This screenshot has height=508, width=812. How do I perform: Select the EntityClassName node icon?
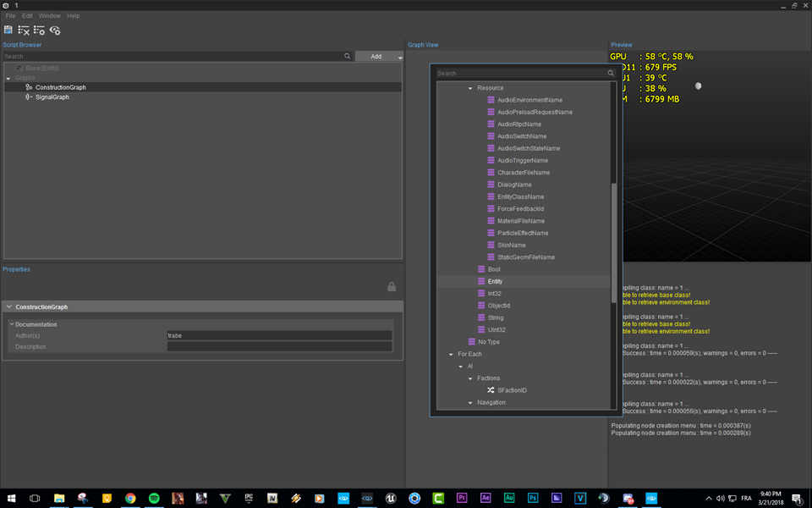pos(491,196)
